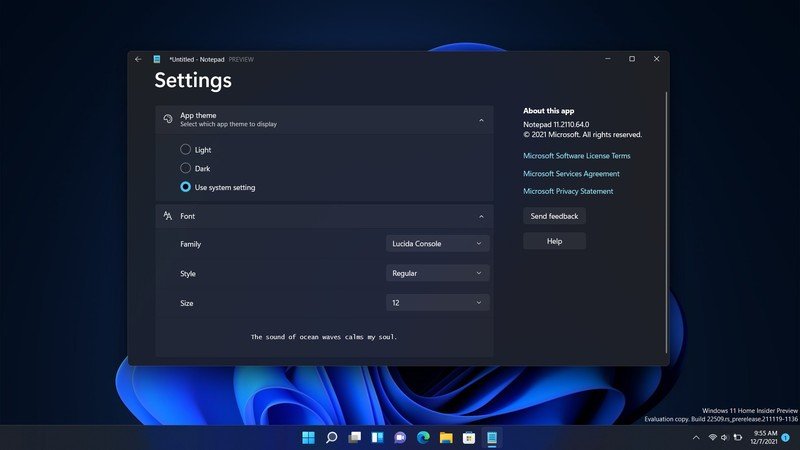Click the back arrow in Notepad title bar
The image size is (800, 450).
coord(138,59)
